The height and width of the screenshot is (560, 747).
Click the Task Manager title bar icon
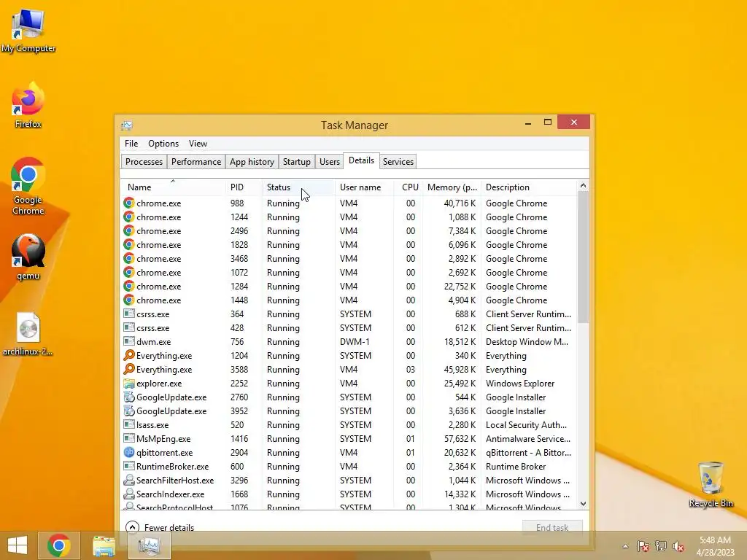tap(127, 125)
